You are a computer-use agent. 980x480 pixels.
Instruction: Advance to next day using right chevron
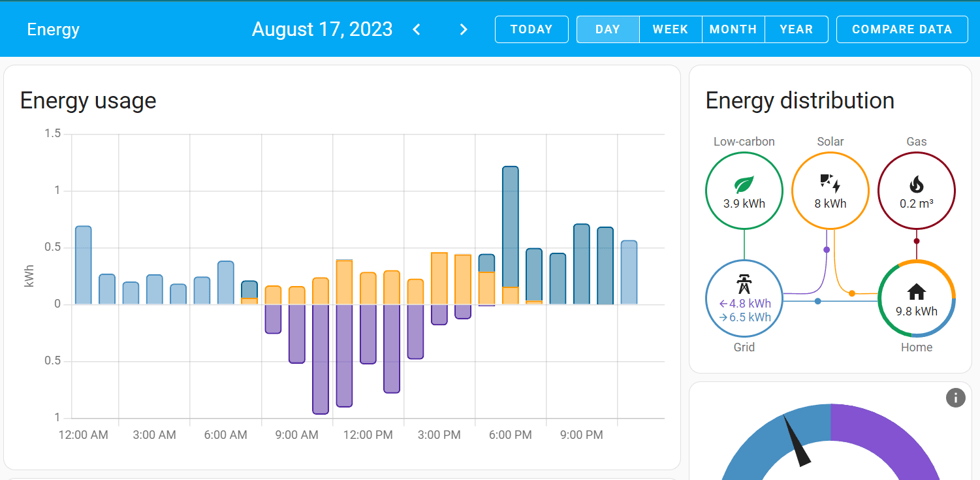(x=464, y=29)
